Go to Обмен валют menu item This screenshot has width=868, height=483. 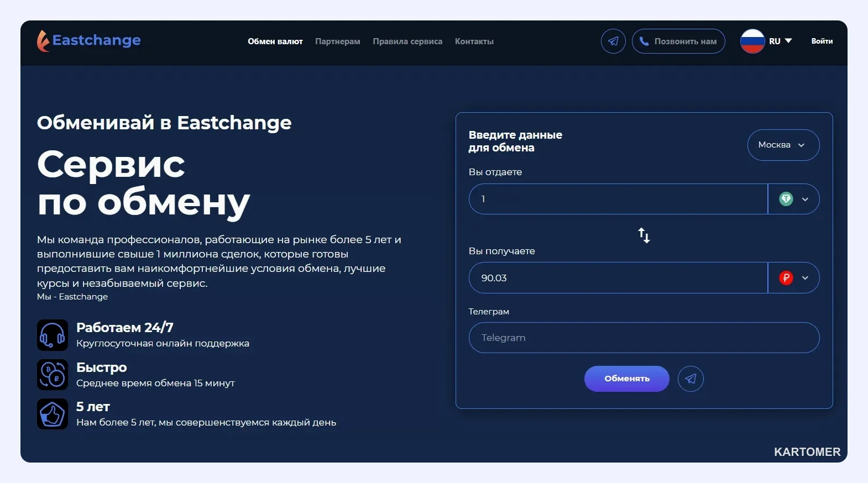275,41
